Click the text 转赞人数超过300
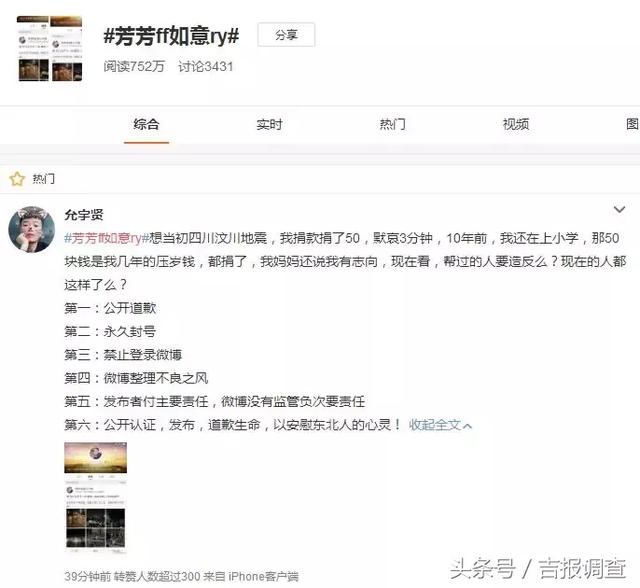 coord(157,577)
